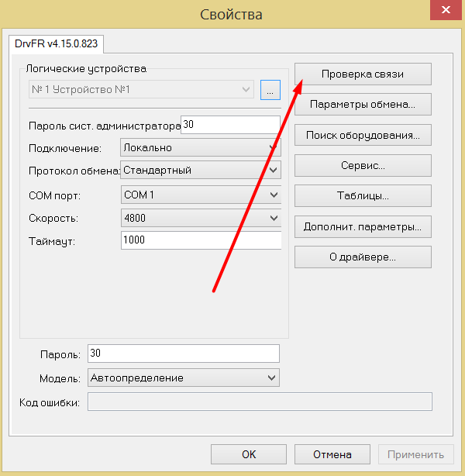Focus the Таймаут field with 1000

point(201,240)
